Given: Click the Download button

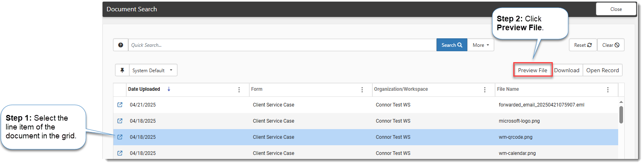Looking at the screenshot, I should 567,70.
